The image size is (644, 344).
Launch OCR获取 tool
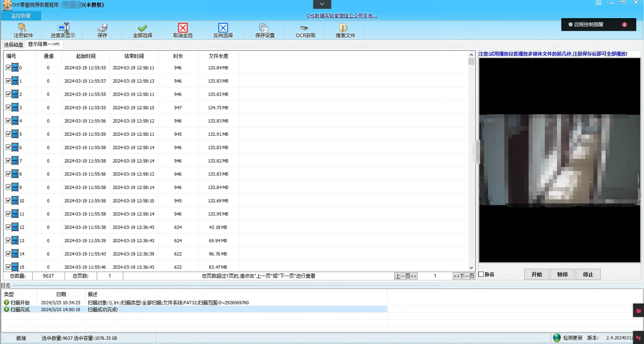coord(305,30)
